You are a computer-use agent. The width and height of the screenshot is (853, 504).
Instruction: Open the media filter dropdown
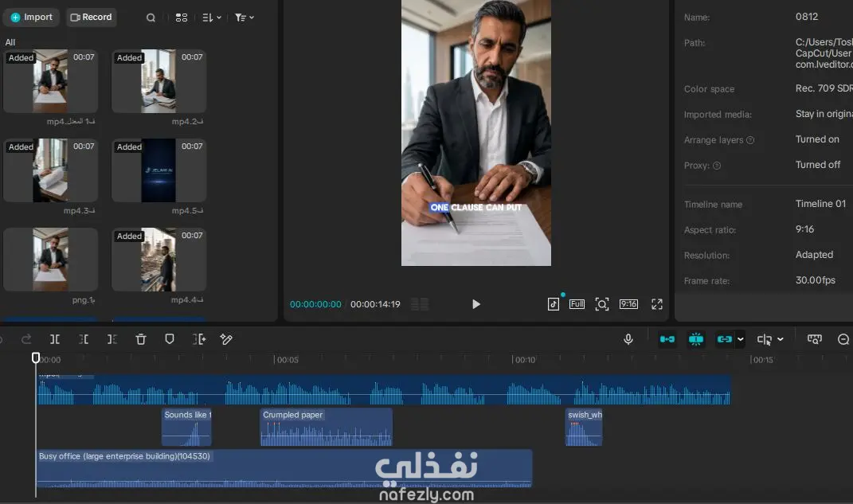(x=245, y=18)
